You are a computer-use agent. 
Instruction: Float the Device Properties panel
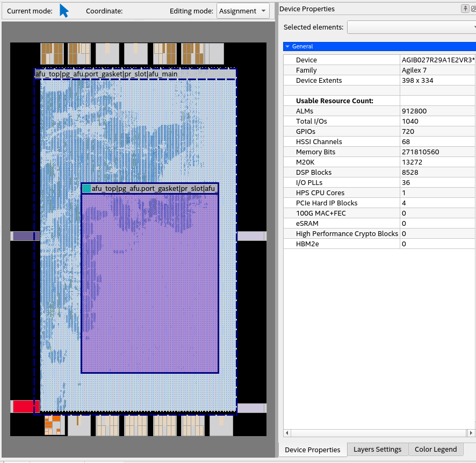click(473, 9)
